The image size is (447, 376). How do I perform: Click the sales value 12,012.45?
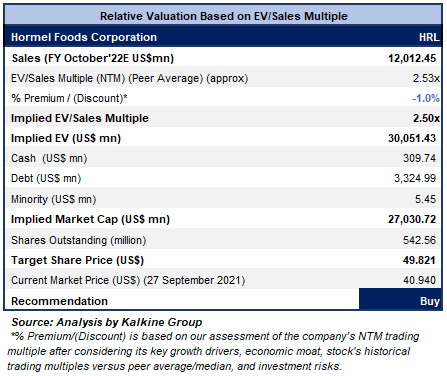coord(412,58)
